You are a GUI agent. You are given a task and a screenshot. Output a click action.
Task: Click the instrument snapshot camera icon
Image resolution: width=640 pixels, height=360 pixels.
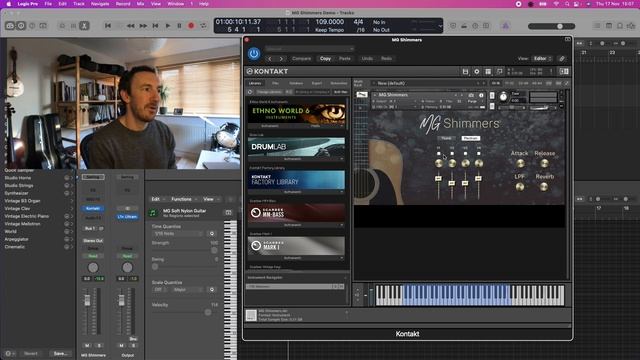pos(471,95)
